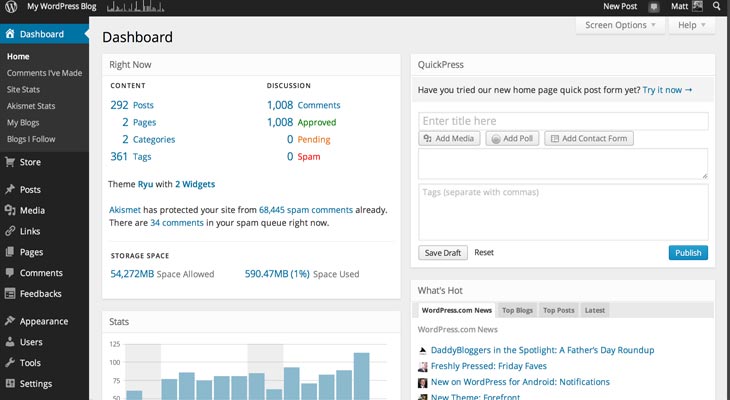Screen dimensions: 730x400
Task: Click the WordPress logo in admin bar
Action: [x=10, y=7]
